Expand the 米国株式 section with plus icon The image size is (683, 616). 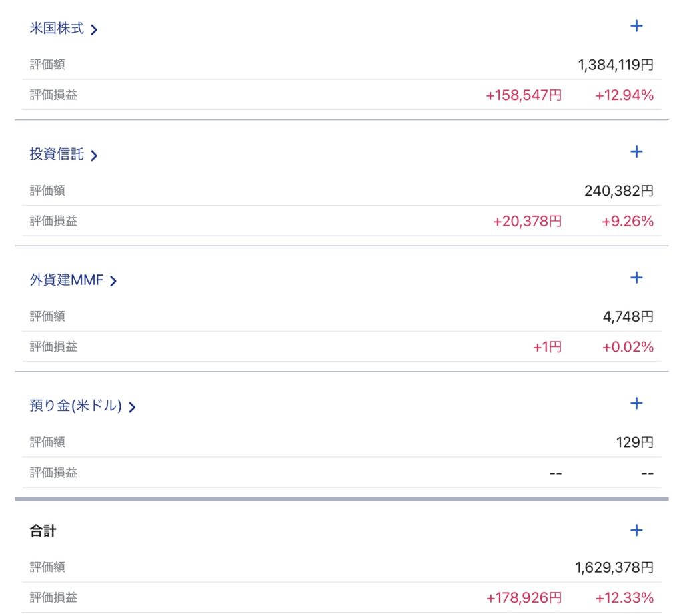tap(636, 26)
